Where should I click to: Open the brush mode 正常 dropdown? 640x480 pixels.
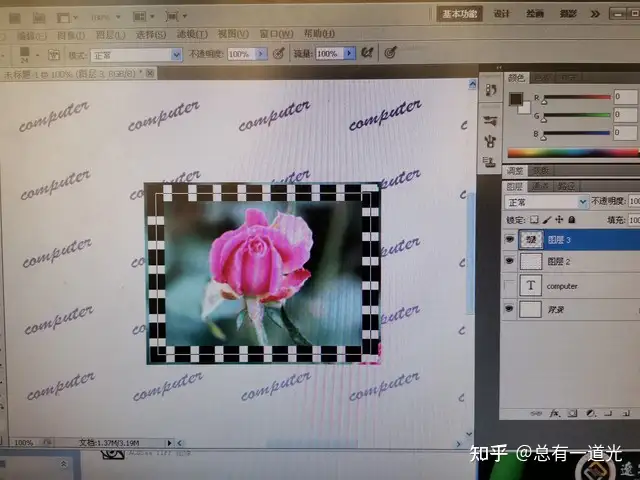[136, 55]
